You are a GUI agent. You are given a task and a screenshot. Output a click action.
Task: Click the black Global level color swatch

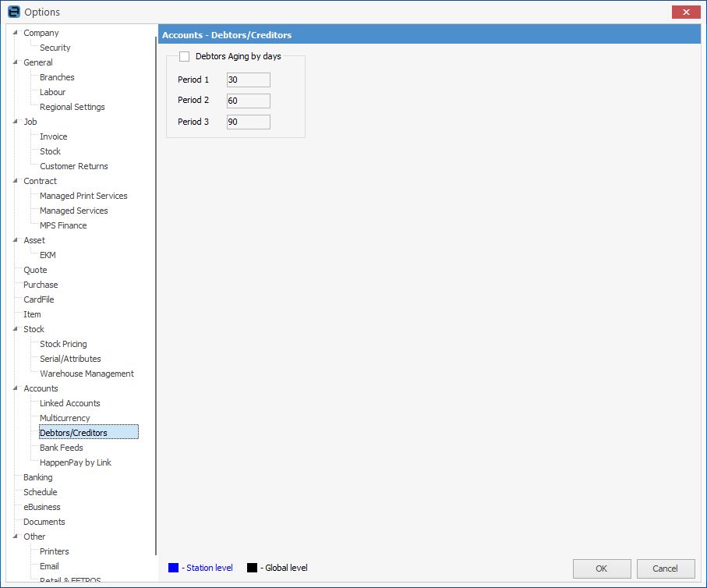point(252,568)
